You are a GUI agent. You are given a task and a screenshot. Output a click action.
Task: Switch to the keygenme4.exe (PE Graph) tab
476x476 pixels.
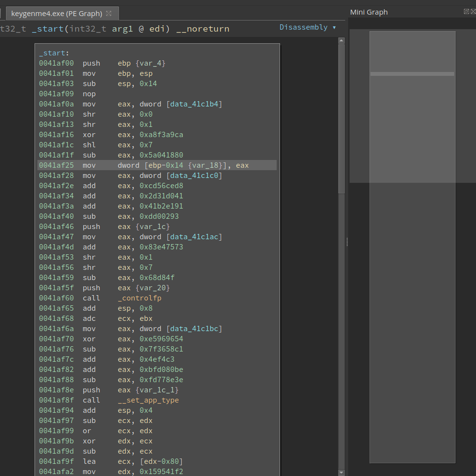pos(56,14)
